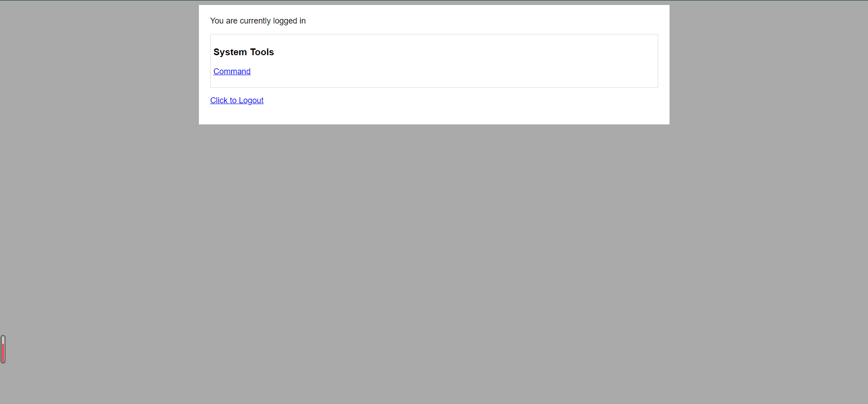Click the word "currently" in the login status

click(x=255, y=21)
